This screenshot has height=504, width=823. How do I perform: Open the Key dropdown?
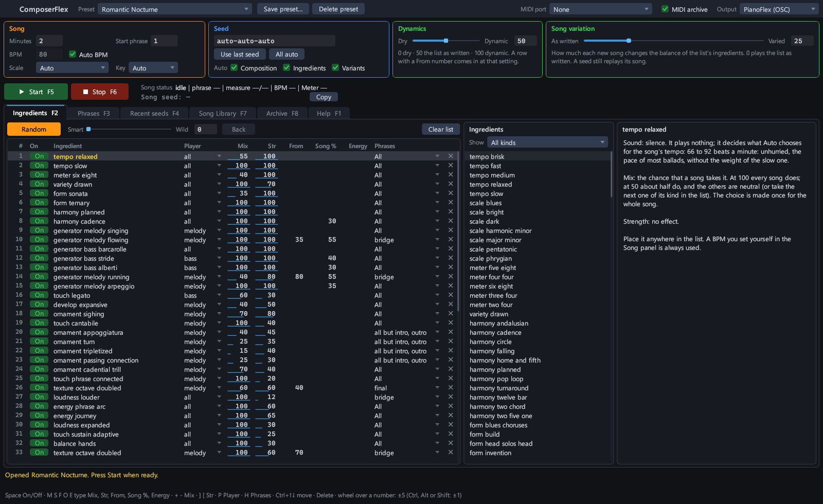[153, 68]
